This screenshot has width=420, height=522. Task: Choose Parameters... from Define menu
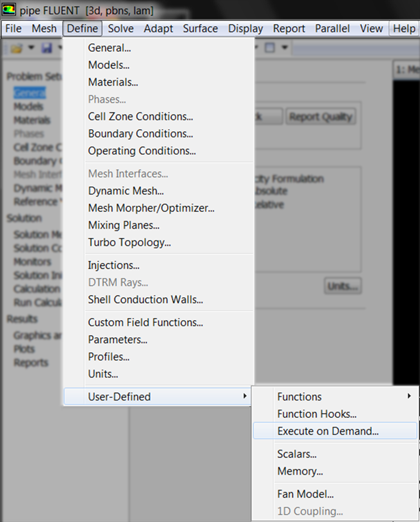(158, 340)
